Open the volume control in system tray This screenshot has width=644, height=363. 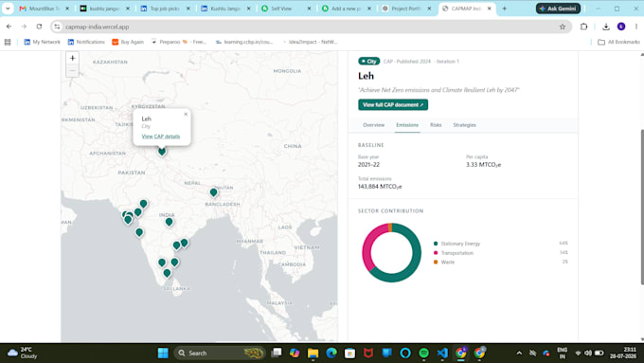pos(588,354)
